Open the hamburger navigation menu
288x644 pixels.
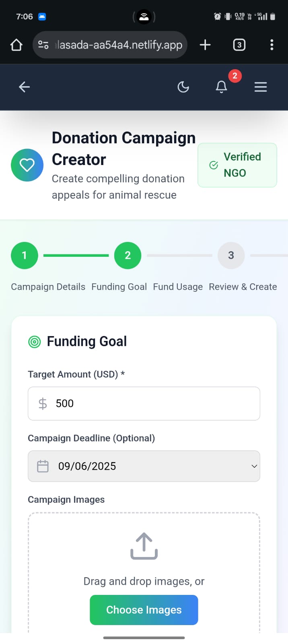(261, 87)
